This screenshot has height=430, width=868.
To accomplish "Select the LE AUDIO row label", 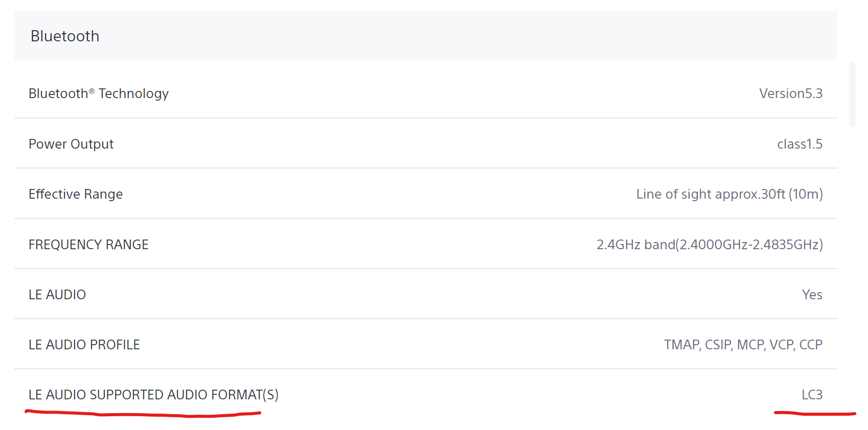I will click(x=57, y=295).
